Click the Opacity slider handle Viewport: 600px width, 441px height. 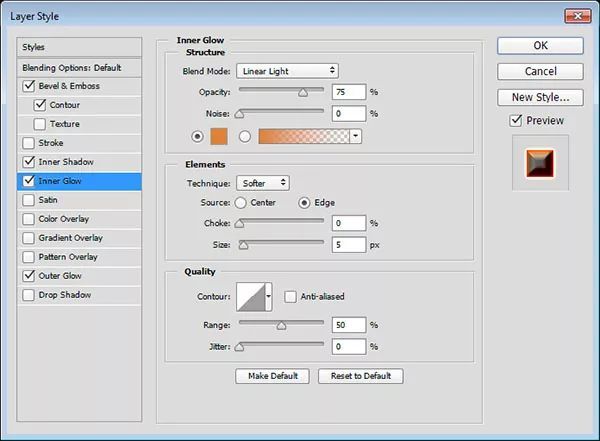click(x=303, y=93)
